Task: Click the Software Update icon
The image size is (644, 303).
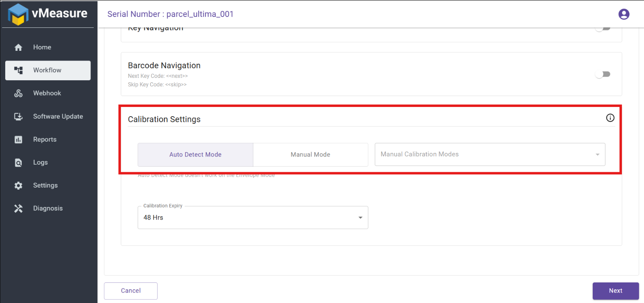Action: pos(18,117)
